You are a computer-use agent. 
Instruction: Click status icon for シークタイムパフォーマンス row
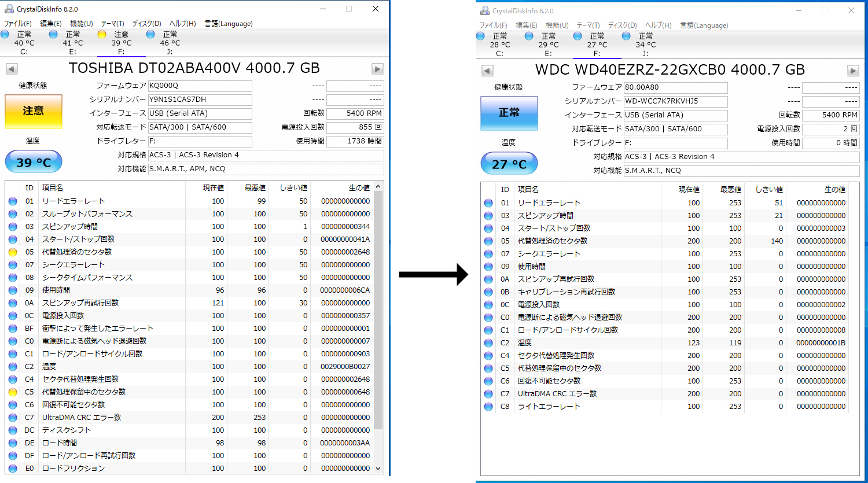tap(13, 278)
